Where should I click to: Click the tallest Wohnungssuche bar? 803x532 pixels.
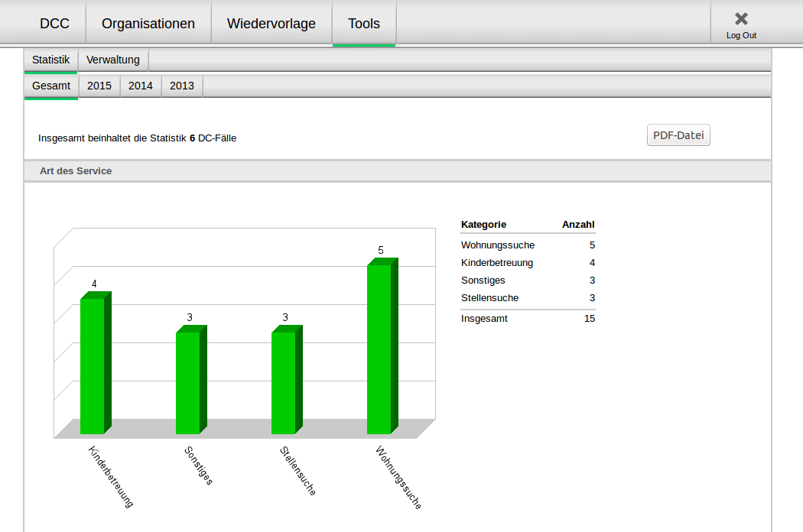pyautogui.click(x=379, y=349)
